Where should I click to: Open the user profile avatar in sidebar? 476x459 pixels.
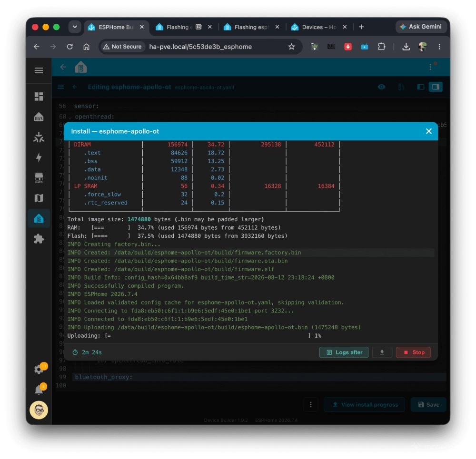[39, 410]
